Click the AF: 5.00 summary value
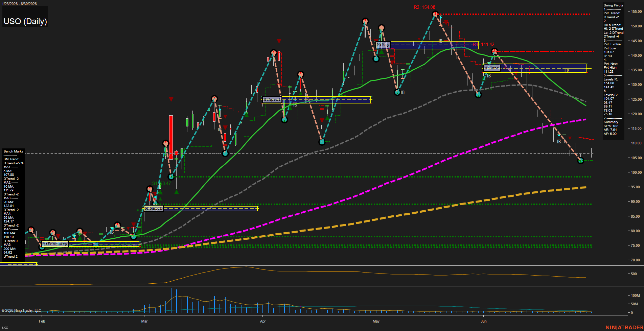Image resolution: width=644 pixels, height=331 pixels. point(610,134)
